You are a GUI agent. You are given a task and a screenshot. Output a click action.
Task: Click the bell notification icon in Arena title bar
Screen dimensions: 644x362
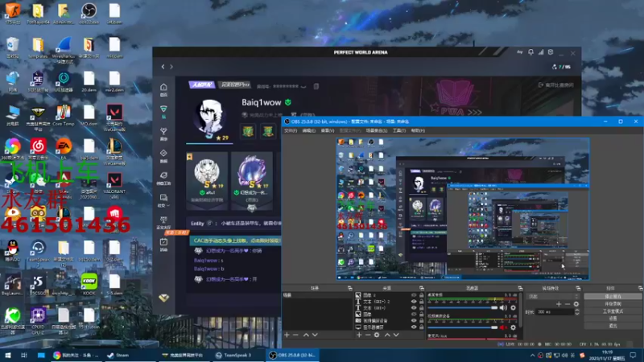click(x=530, y=52)
